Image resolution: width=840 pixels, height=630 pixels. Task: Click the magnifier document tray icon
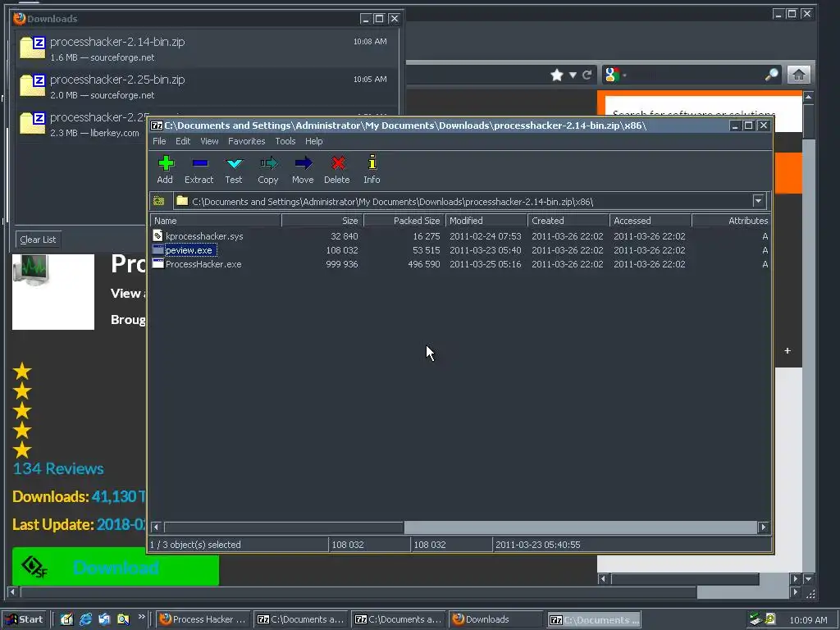[770, 619]
